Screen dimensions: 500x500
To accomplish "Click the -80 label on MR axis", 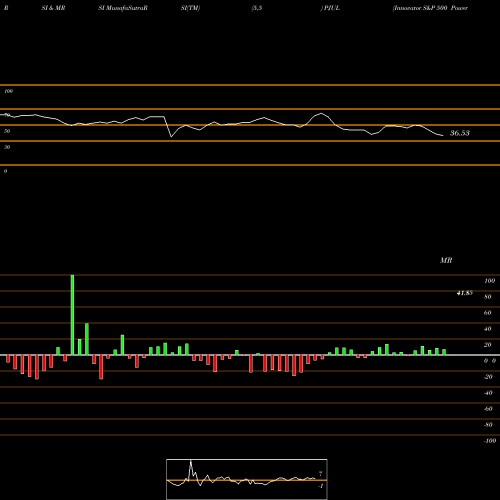I will [x=488, y=425].
